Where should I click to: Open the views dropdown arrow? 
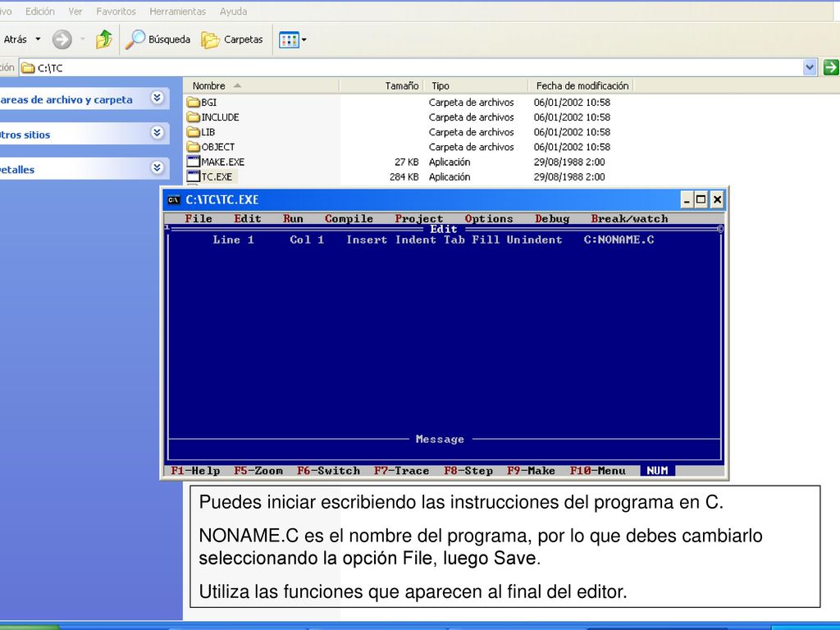(304, 39)
